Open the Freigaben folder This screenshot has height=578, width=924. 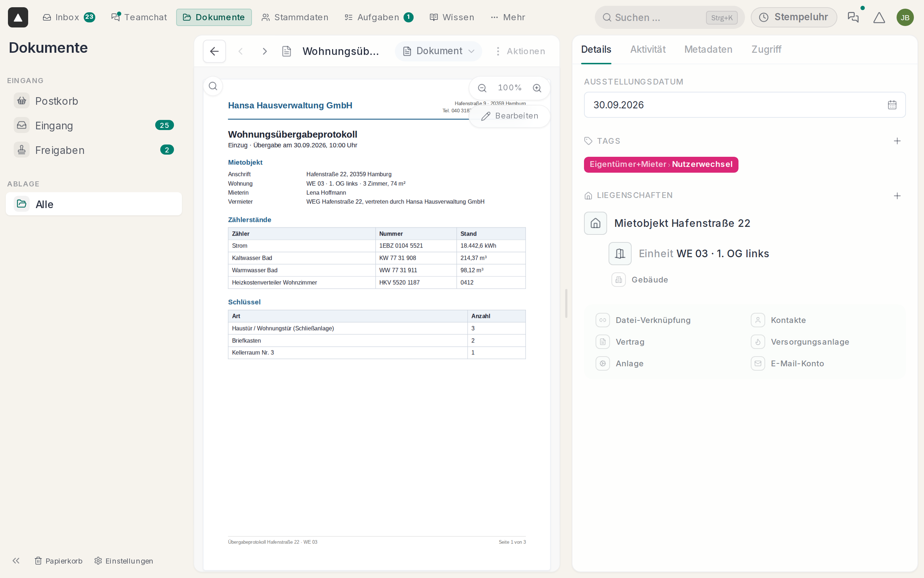pos(93,150)
